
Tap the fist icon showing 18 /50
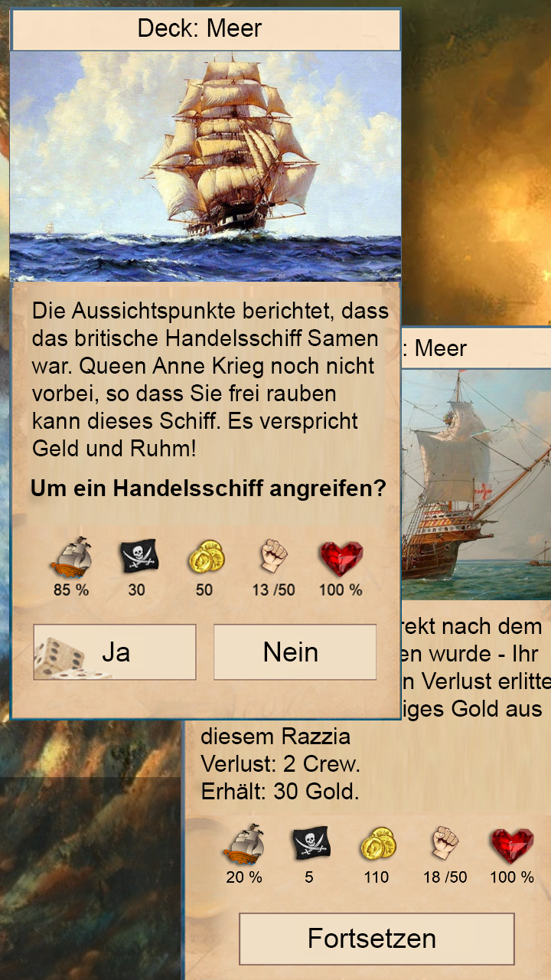(x=445, y=844)
